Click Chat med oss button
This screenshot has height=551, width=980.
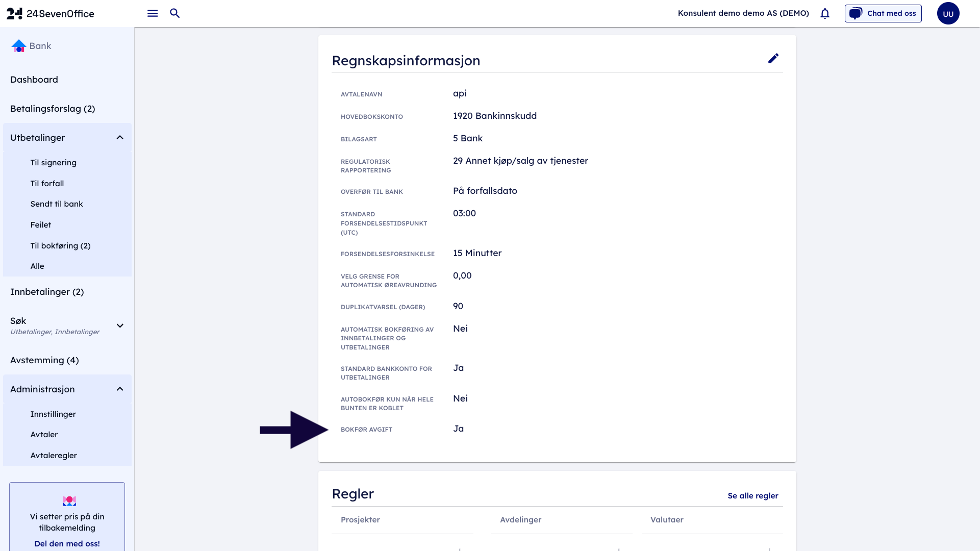[x=883, y=14]
